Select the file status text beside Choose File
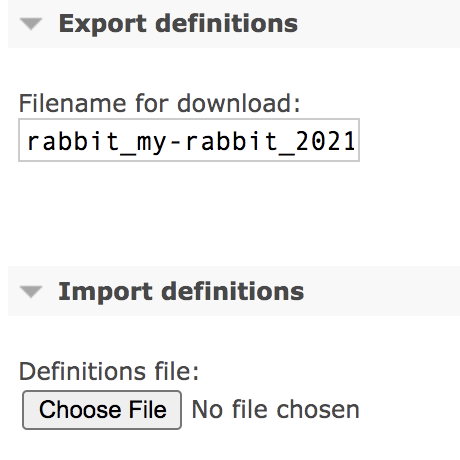 point(276,410)
